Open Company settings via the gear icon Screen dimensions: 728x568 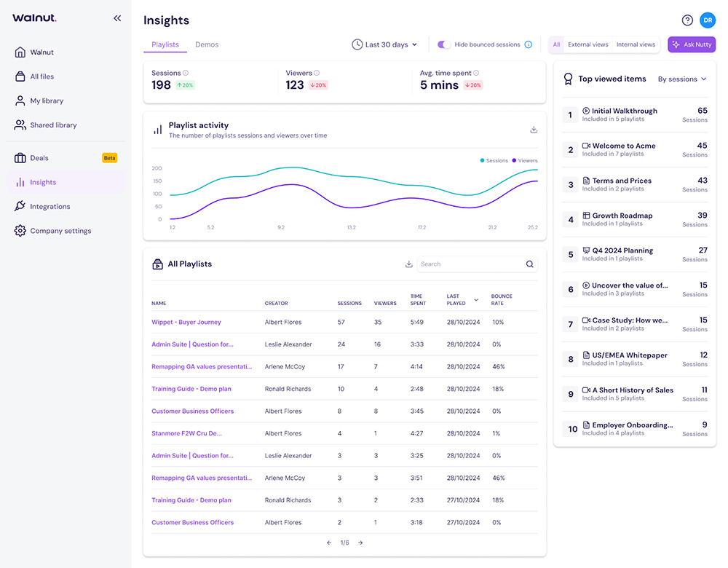[20, 230]
